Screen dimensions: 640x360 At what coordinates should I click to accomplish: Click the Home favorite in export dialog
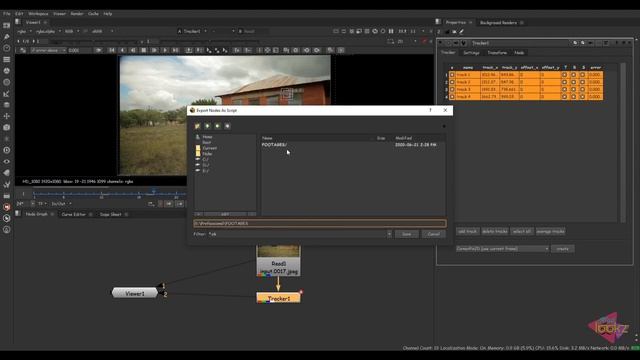207,137
